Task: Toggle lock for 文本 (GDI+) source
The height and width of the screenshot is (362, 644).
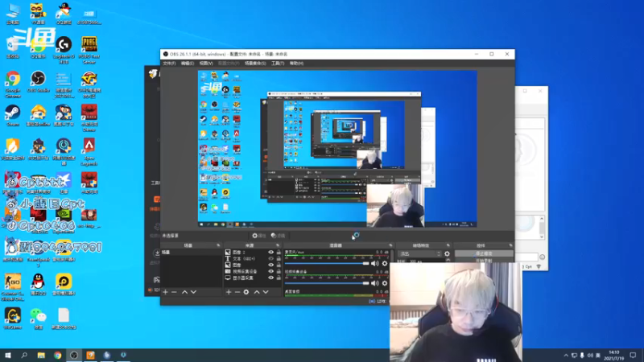Action: (x=279, y=259)
